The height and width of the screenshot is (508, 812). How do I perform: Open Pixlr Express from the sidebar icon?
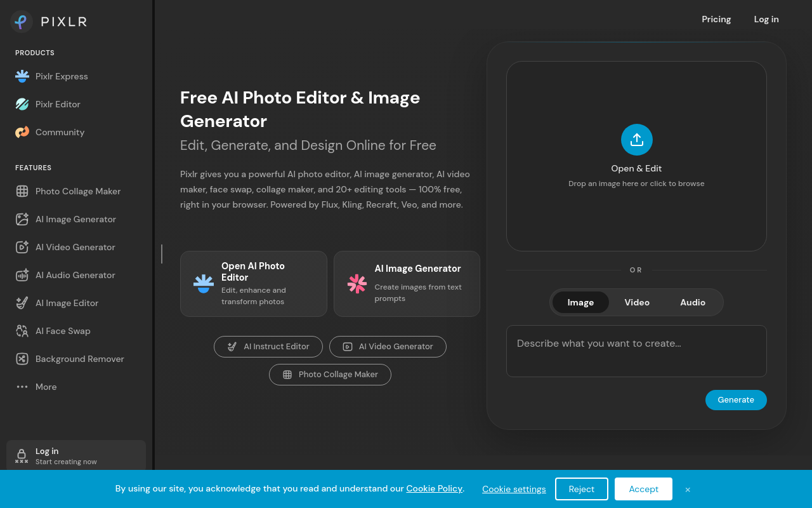[x=22, y=76]
